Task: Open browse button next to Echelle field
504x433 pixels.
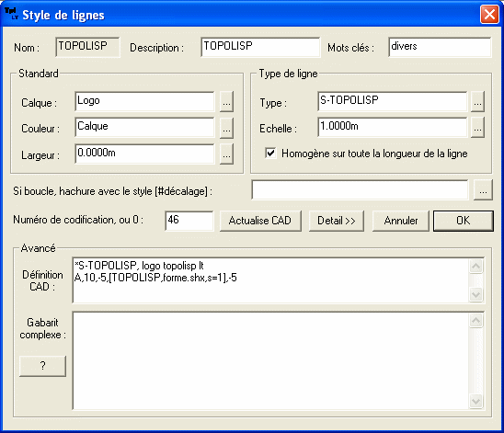Action: tap(477, 128)
